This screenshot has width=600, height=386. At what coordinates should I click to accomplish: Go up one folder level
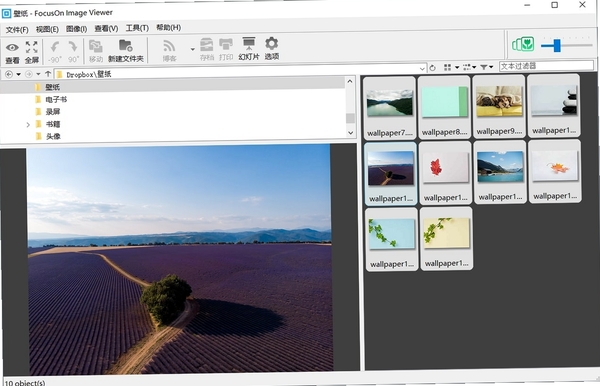point(48,73)
